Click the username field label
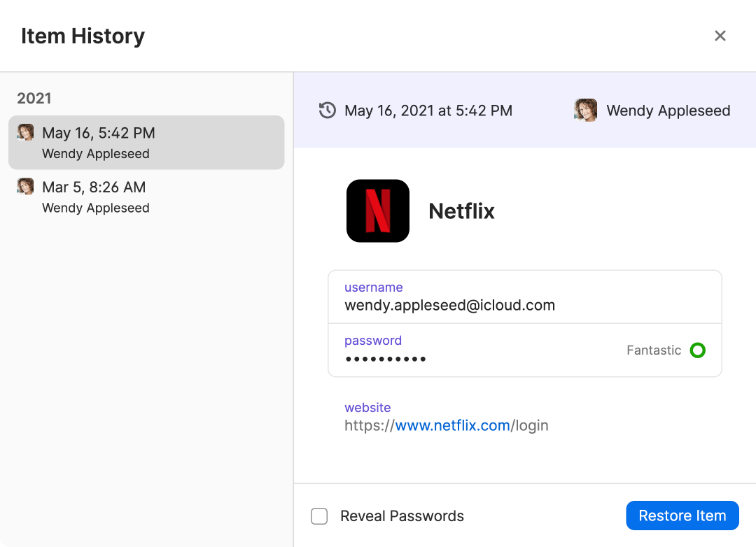This screenshot has height=547, width=756. pos(374,287)
